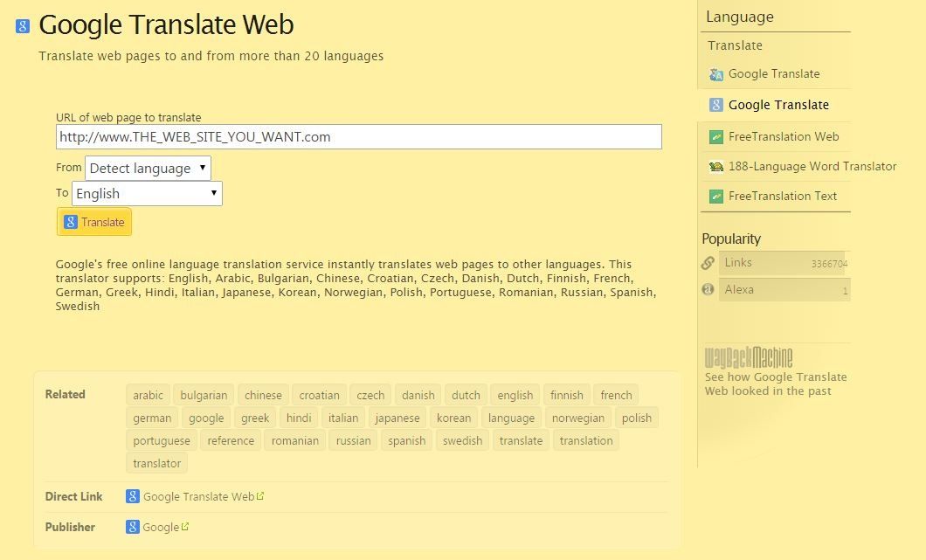This screenshot has width=926, height=560.
Task: Click the Google Translate icon in Language sidebar
Action: [x=716, y=74]
